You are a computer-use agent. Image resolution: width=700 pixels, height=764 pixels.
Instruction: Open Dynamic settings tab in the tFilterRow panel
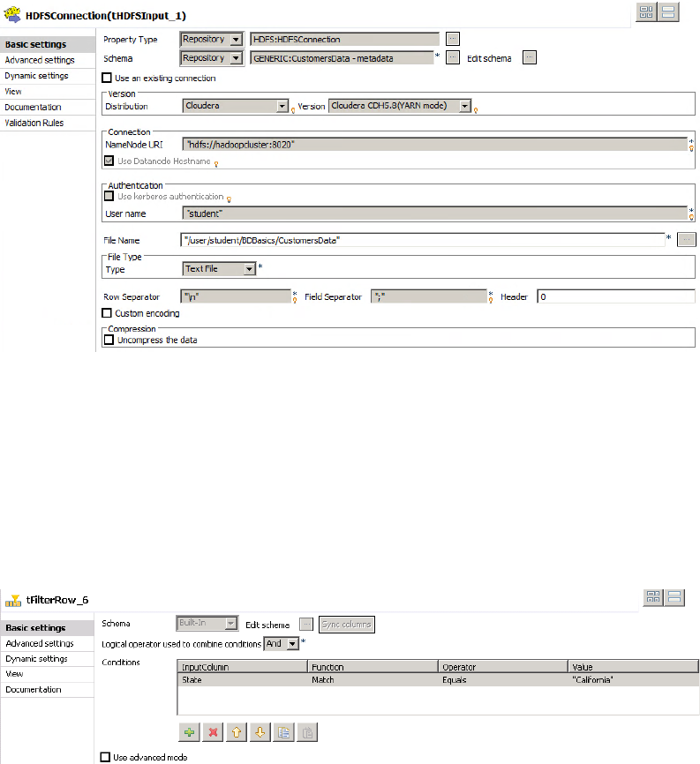point(48,659)
